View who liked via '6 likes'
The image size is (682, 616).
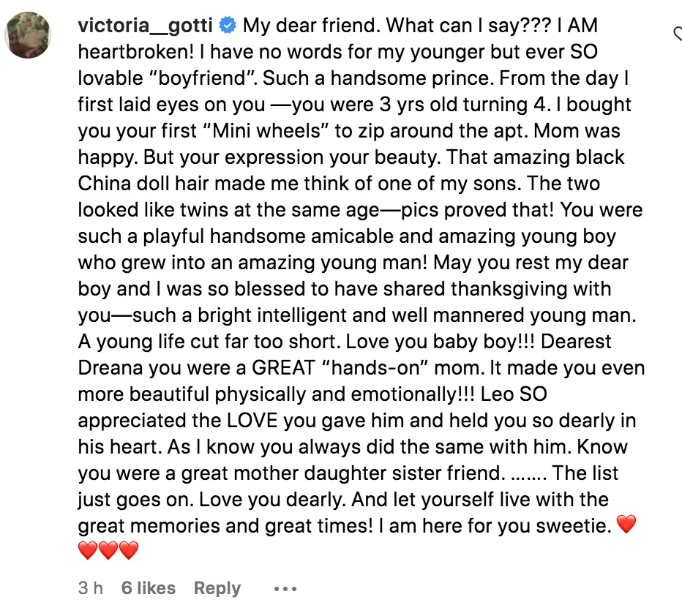click(x=149, y=588)
